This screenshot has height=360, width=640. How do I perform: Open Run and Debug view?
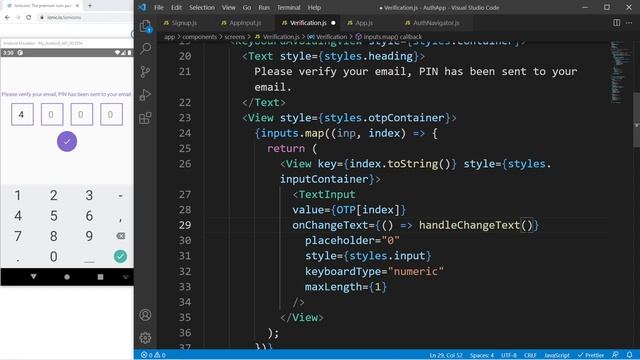(145, 95)
